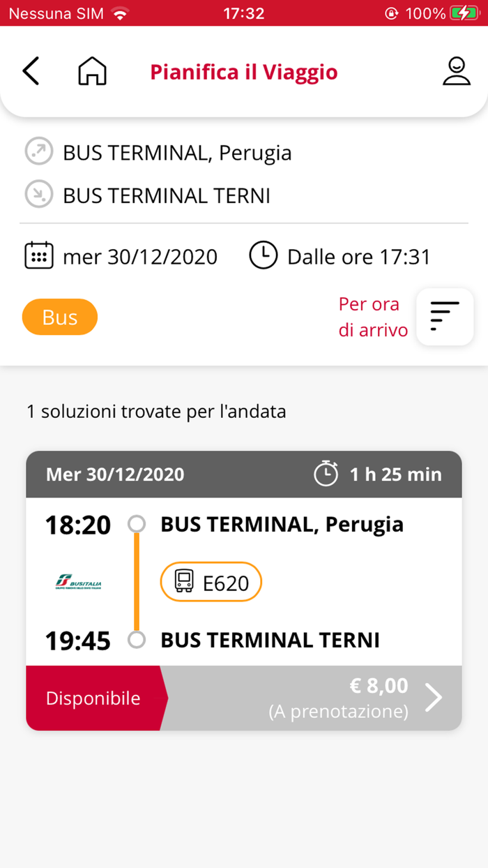The image size is (488, 868).
Task: Tap the departure location arrow icon
Action: point(38,152)
